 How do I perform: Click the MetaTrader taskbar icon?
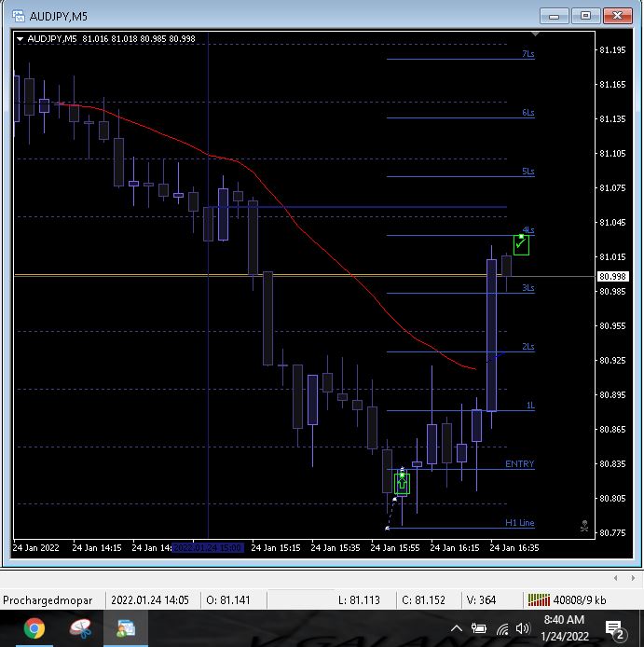tap(126, 628)
